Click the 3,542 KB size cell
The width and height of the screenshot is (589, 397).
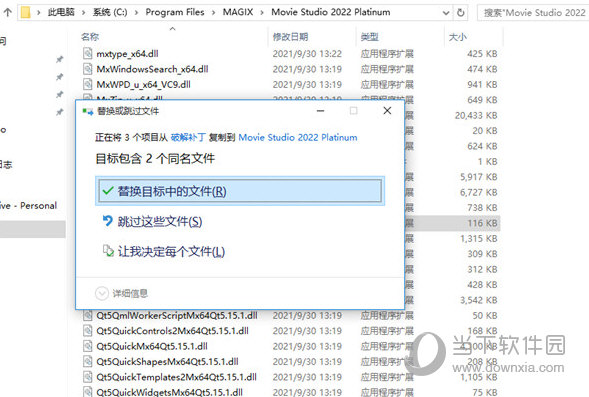click(x=479, y=300)
